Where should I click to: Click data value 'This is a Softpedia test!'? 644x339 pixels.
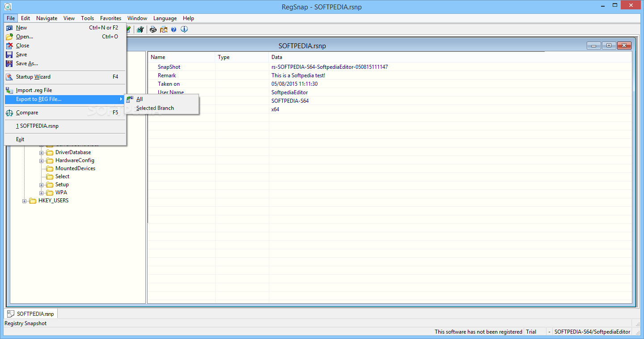pyautogui.click(x=298, y=75)
